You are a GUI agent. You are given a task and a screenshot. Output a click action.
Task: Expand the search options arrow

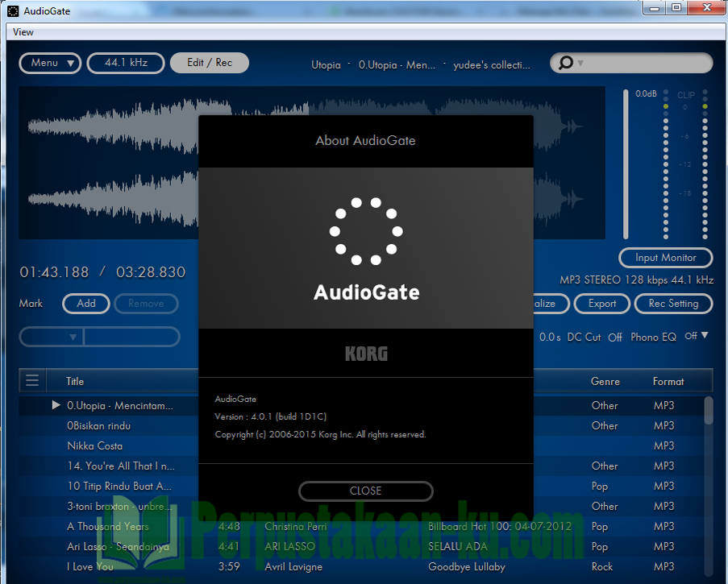[580, 63]
